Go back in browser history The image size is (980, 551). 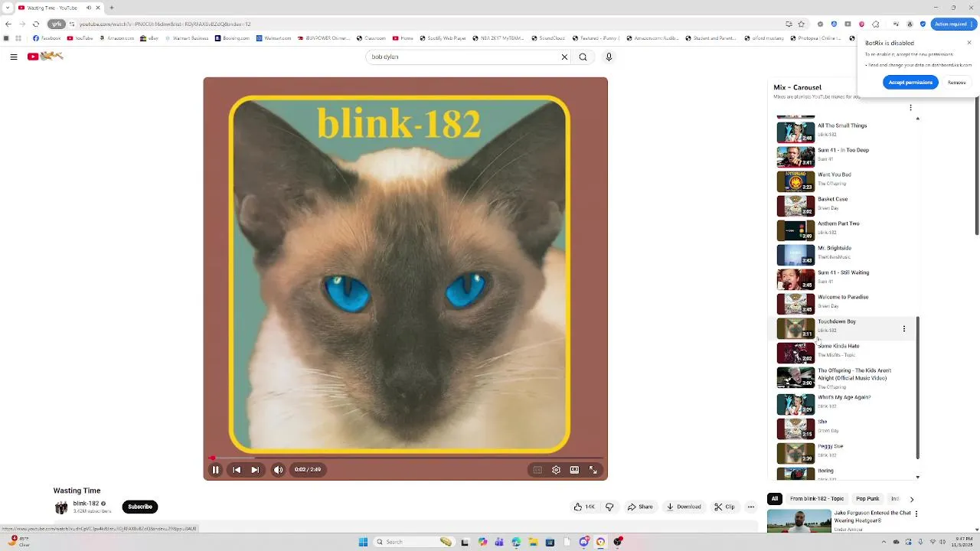point(8,24)
